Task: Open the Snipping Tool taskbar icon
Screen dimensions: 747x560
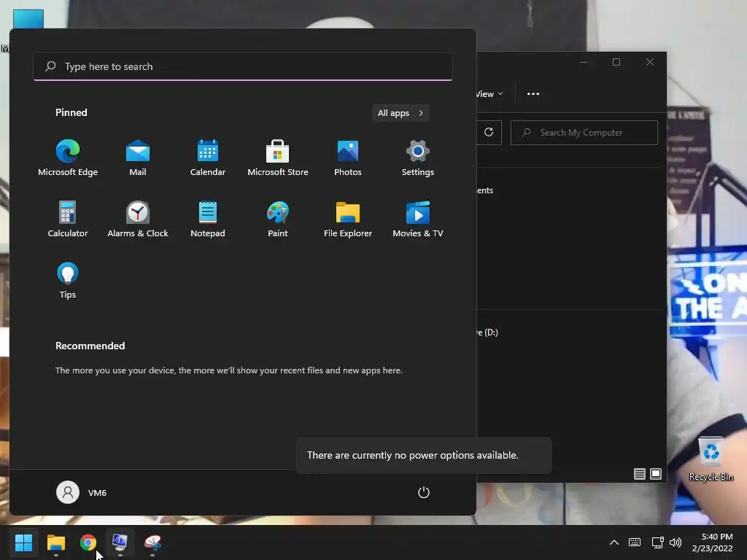Action: coord(152,542)
